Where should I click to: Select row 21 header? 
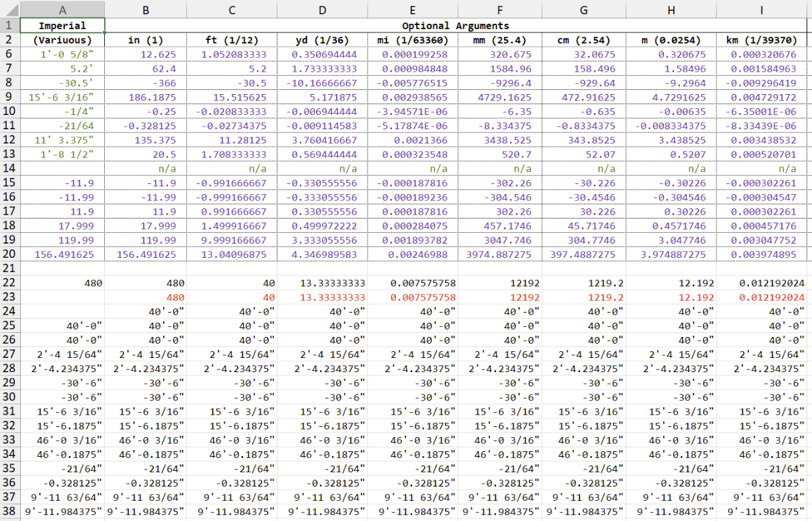[x=9, y=268]
